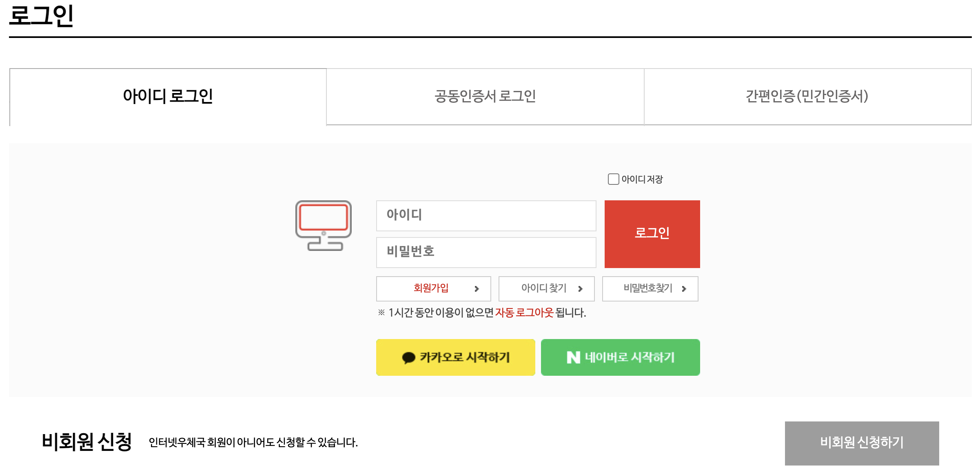Click the red 로그인 button
This screenshot has width=980, height=470.
(652, 234)
